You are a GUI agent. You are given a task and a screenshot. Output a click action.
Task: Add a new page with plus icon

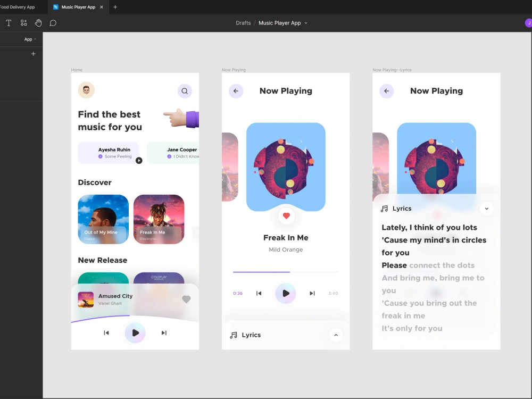point(33,54)
